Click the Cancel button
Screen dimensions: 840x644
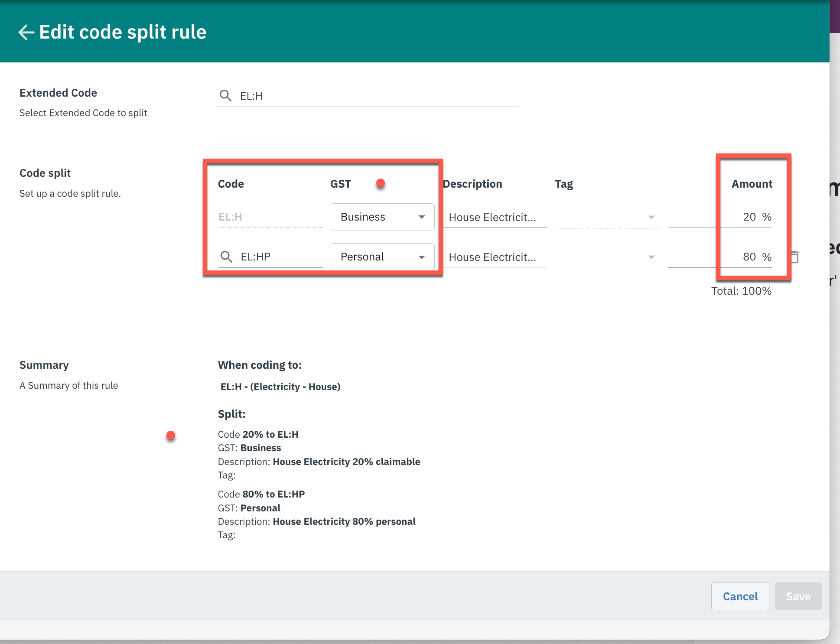tap(739, 596)
